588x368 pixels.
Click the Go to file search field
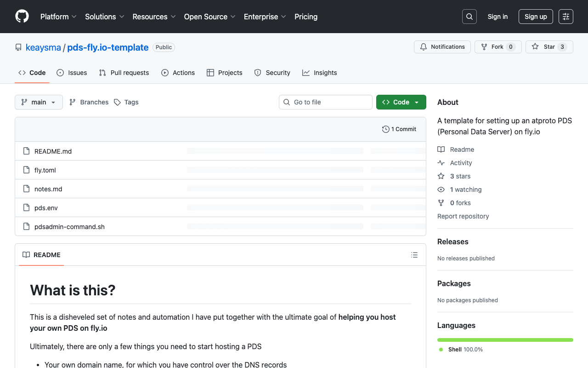326,102
